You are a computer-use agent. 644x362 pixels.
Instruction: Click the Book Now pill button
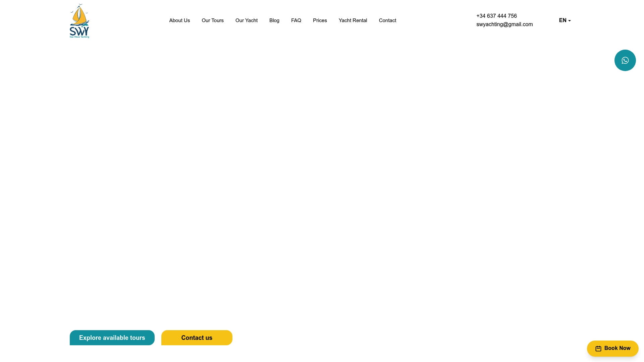click(612, 348)
